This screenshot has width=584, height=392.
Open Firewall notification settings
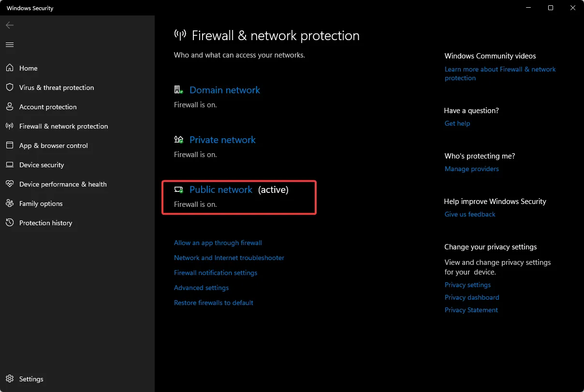[x=216, y=273]
